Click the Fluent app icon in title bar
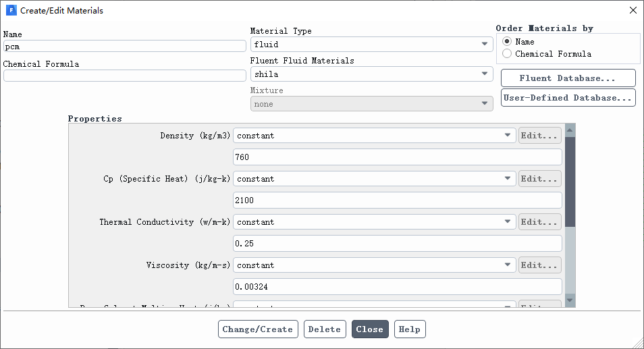The image size is (644, 349). (x=11, y=10)
